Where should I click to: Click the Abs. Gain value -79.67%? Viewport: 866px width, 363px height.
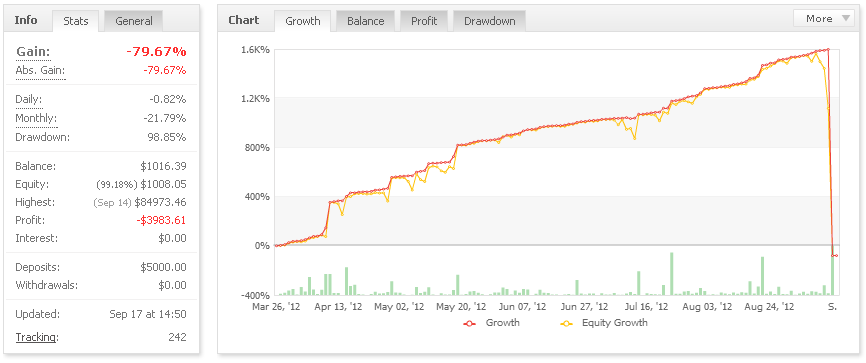coord(165,71)
